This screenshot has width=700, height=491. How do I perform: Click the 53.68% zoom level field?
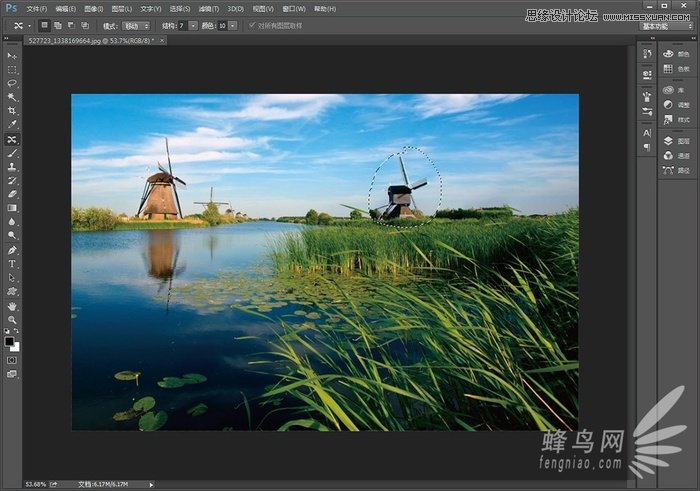point(36,484)
